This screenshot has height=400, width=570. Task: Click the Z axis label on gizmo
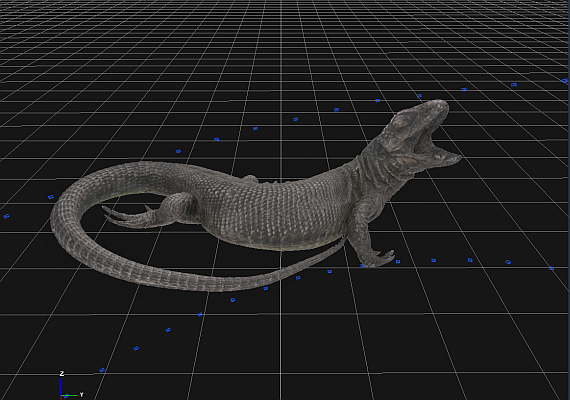point(62,374)
